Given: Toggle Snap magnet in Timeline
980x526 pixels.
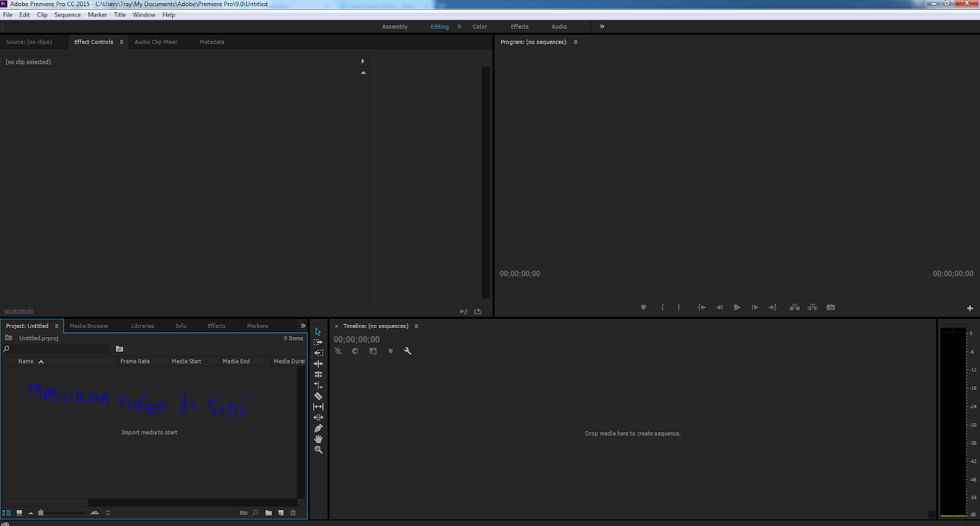Looking at the screenshot, I should (355, 351).
